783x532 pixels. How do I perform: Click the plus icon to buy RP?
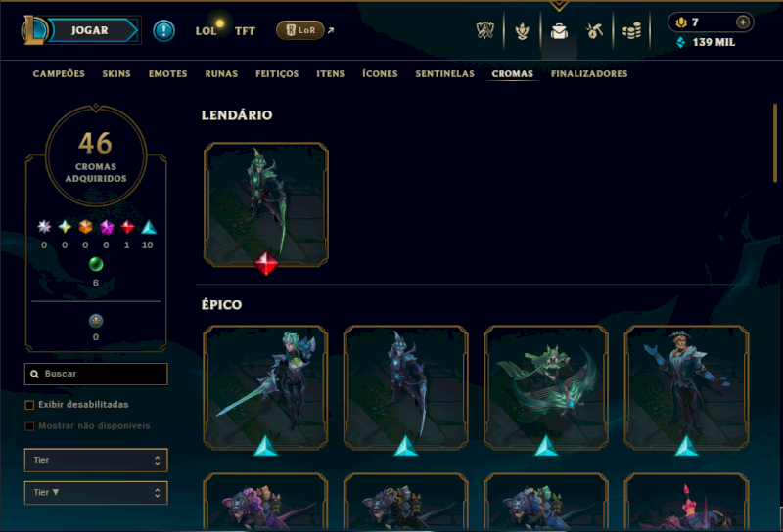pyautogui.click(x=743, y=22)
